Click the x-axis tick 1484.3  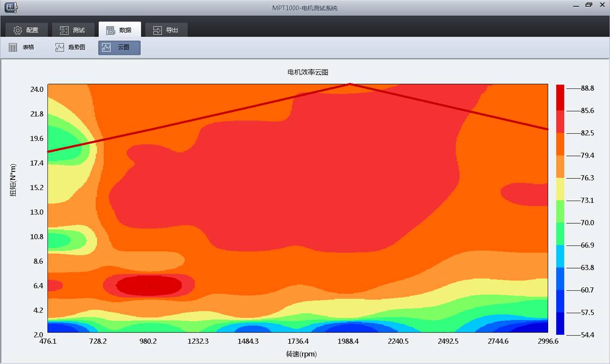coord(248,341)
